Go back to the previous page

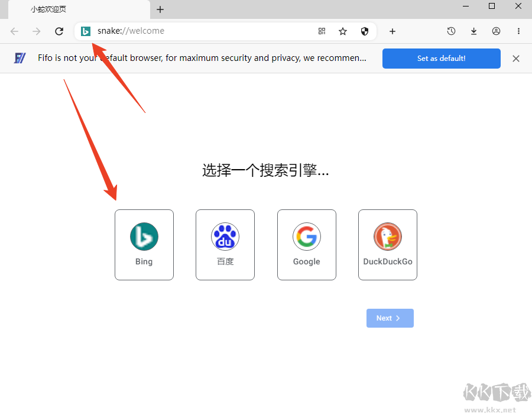14,31
